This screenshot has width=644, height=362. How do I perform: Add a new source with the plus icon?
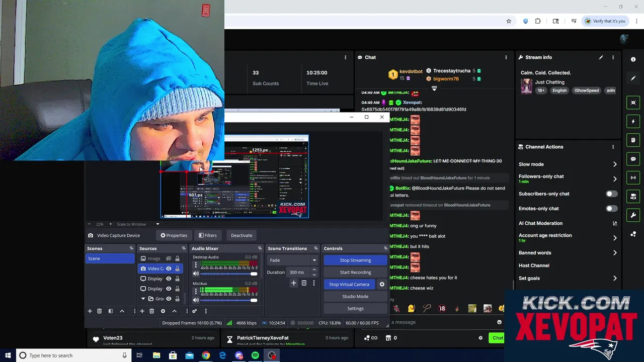(142, 311)
